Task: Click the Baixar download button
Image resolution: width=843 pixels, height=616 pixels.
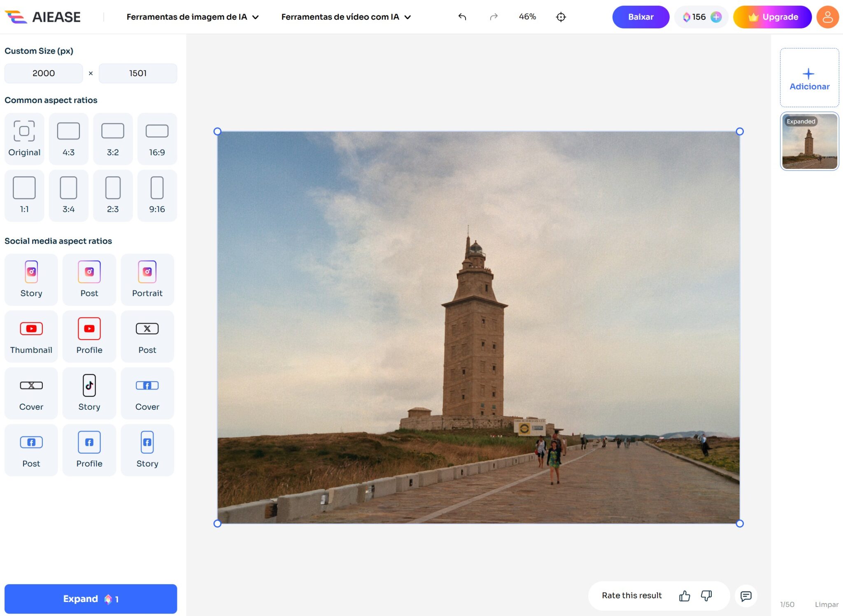Action: (x=640, y=17)
